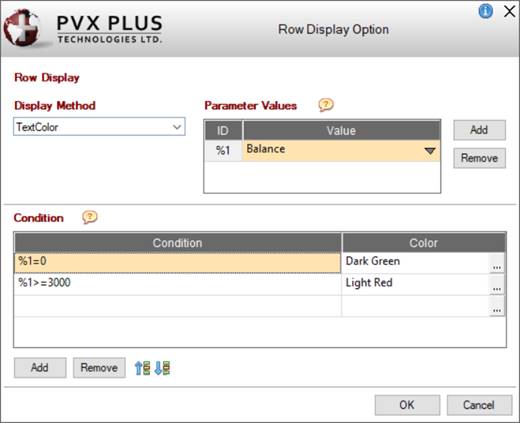
Task: Click the blue info icon at top
Action: point(486,11)
